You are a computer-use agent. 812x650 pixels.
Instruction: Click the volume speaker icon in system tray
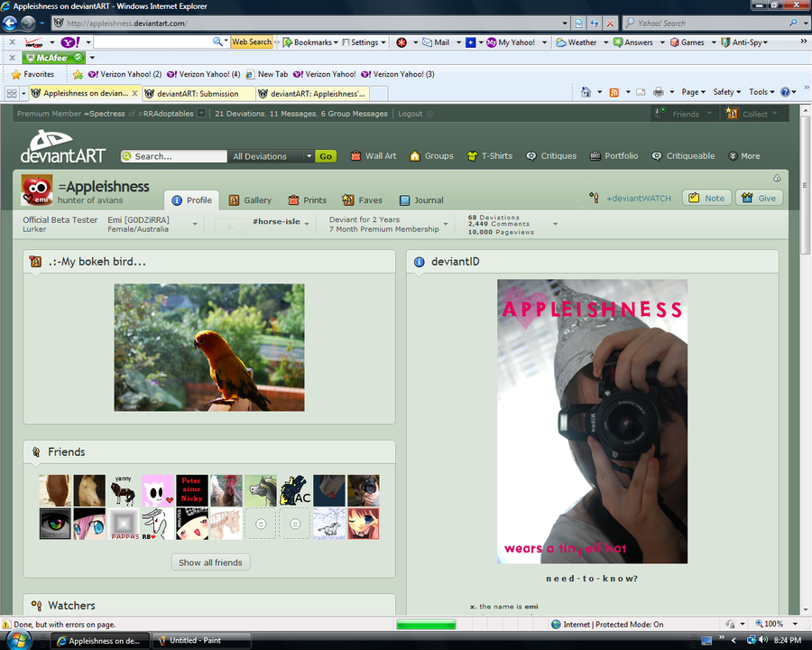762,640
